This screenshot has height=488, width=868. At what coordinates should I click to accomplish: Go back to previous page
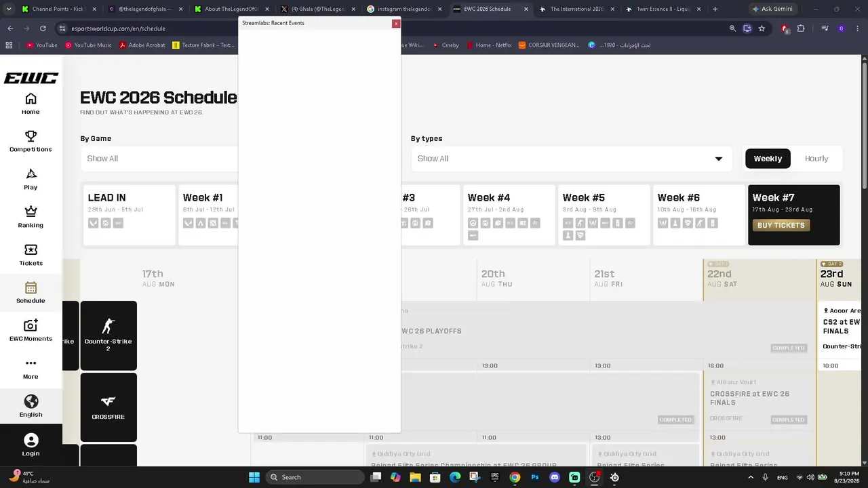click(x=10, y=28)
